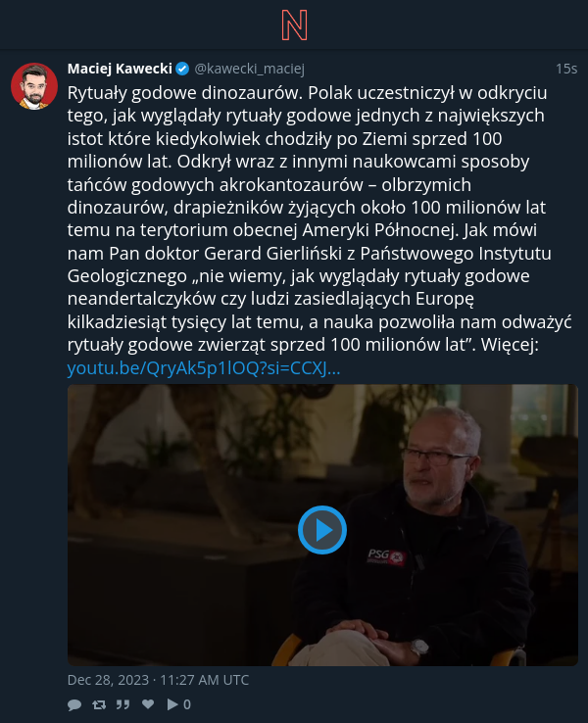
Task: Click the retweet arrows icon
Action: click(x=99, y=704)
